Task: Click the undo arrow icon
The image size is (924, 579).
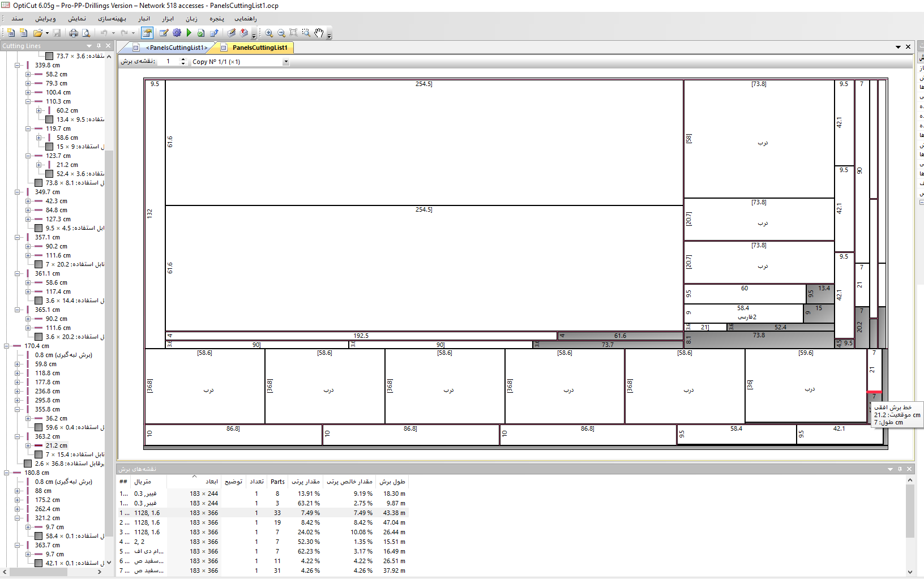Action: tap(104, 33)
